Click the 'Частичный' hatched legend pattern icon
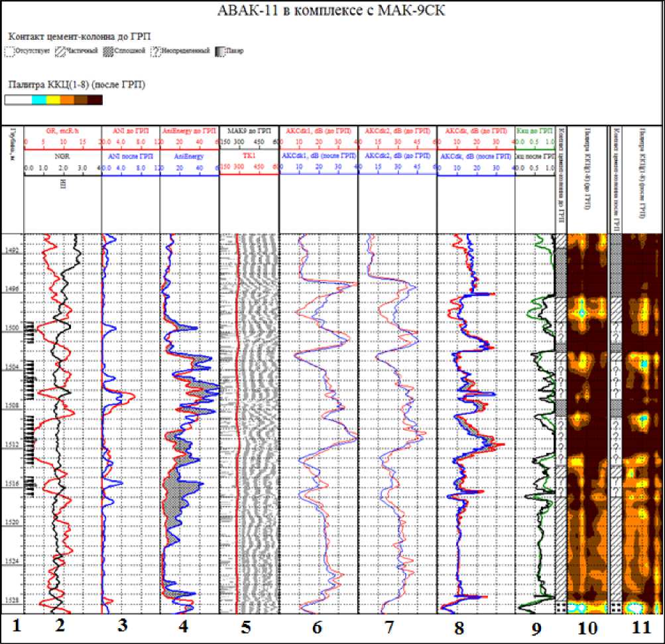 [x=60, y=52]
